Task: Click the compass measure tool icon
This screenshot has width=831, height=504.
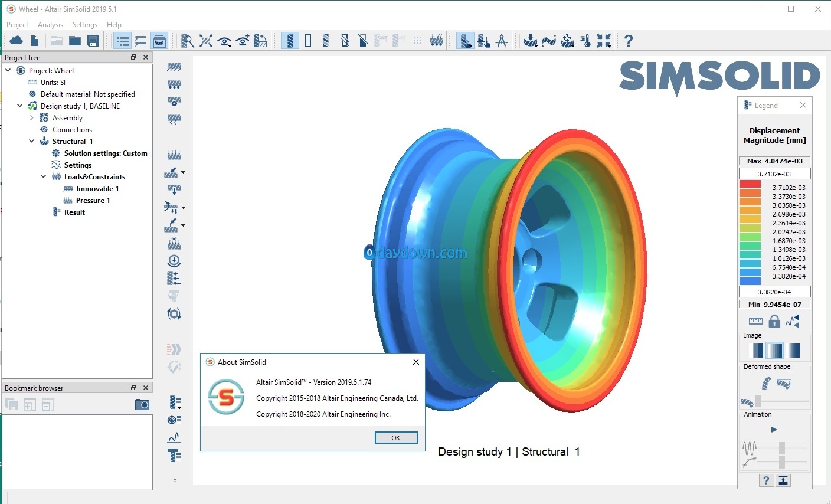Action: 502,41
